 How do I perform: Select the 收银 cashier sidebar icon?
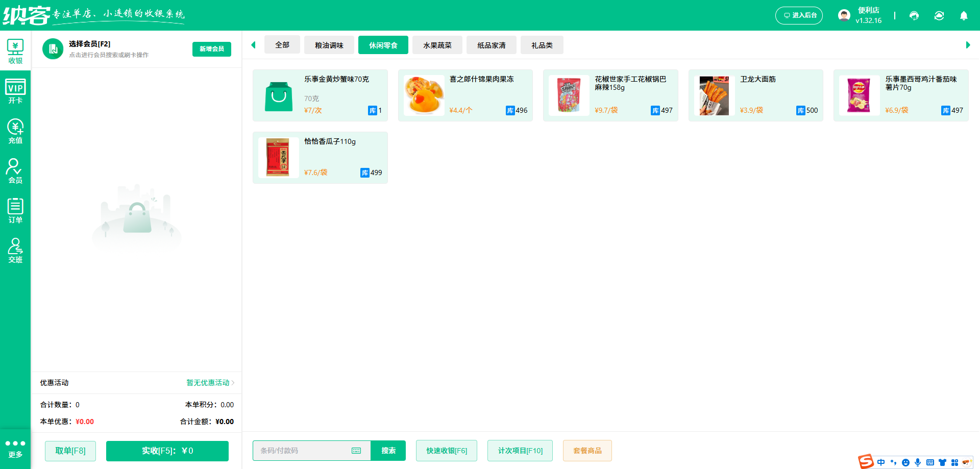(x=15, y=51)
